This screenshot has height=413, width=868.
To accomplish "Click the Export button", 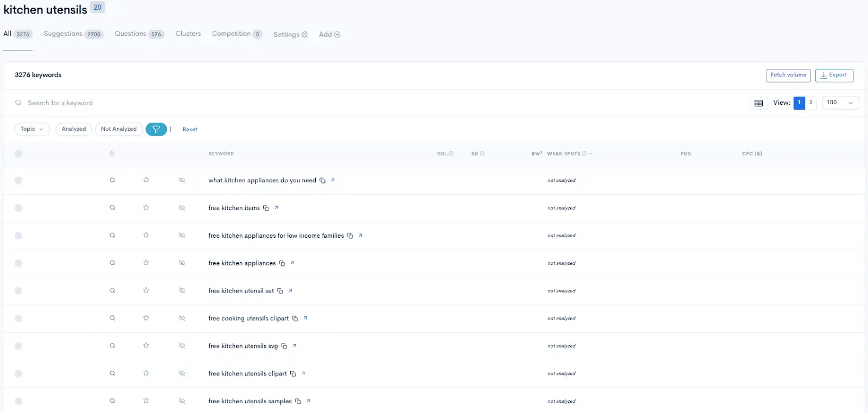I will click(834, 75).
